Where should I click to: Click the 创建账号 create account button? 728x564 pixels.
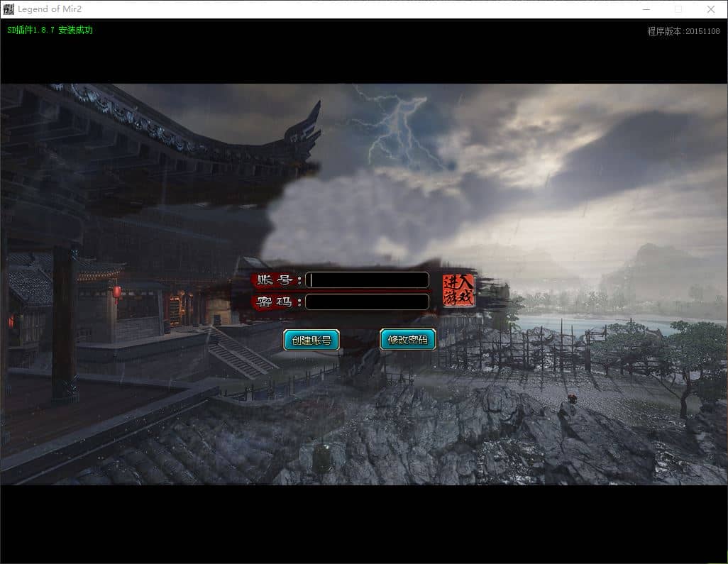[311, 341]
